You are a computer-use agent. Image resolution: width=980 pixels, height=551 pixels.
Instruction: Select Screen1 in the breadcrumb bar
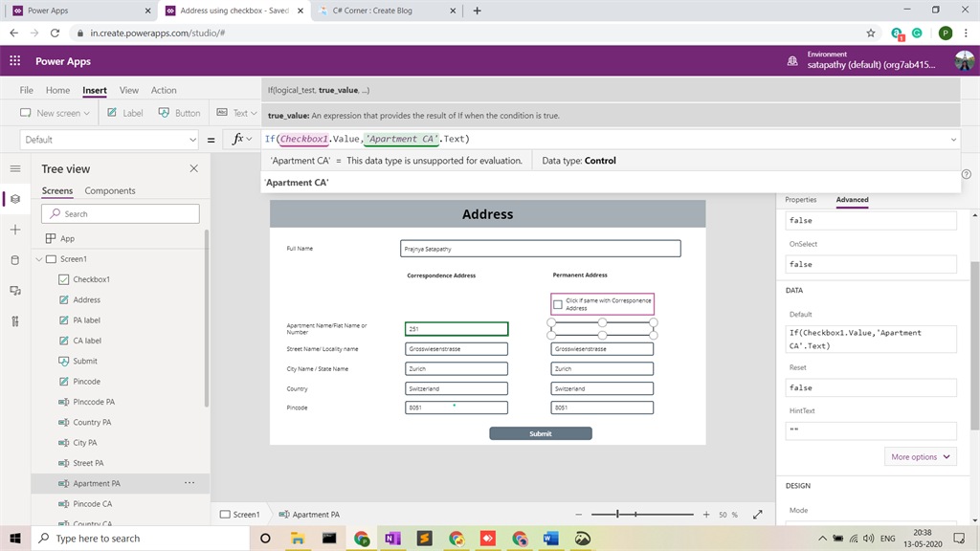click(x=240, y=514)
